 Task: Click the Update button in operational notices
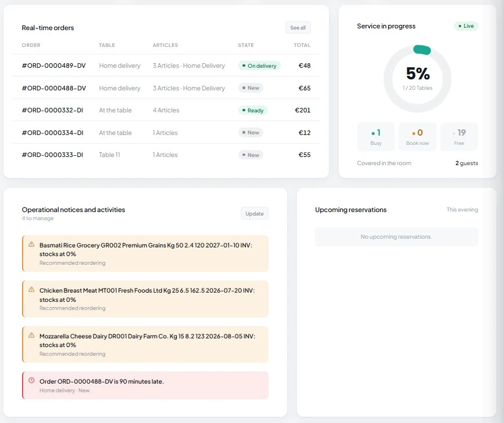pos(254,214)
